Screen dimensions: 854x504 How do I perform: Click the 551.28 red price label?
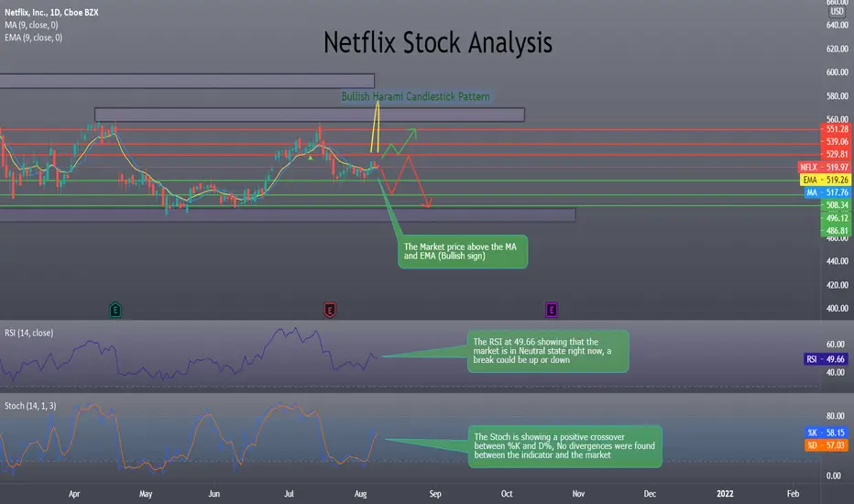coord(836,129)
